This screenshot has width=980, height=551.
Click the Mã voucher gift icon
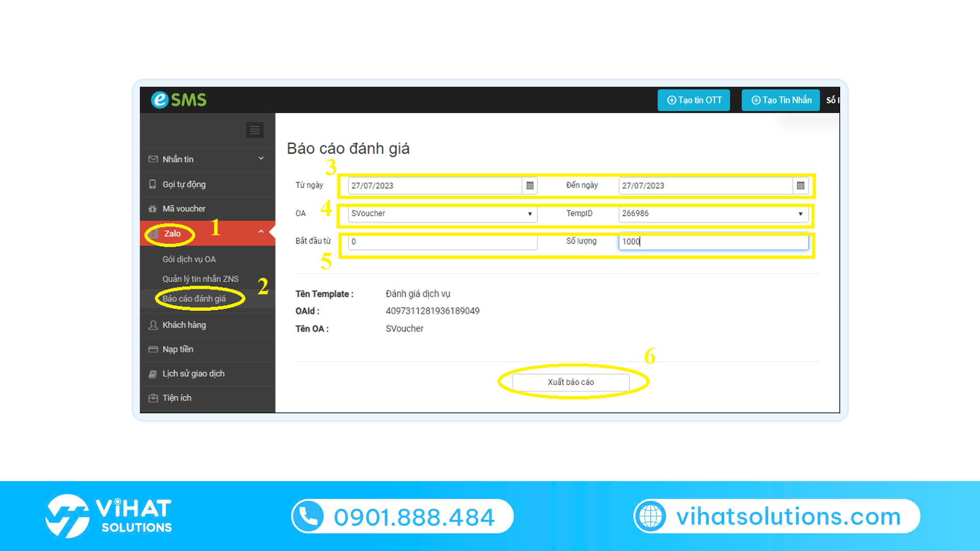click(x=153, y=209)
